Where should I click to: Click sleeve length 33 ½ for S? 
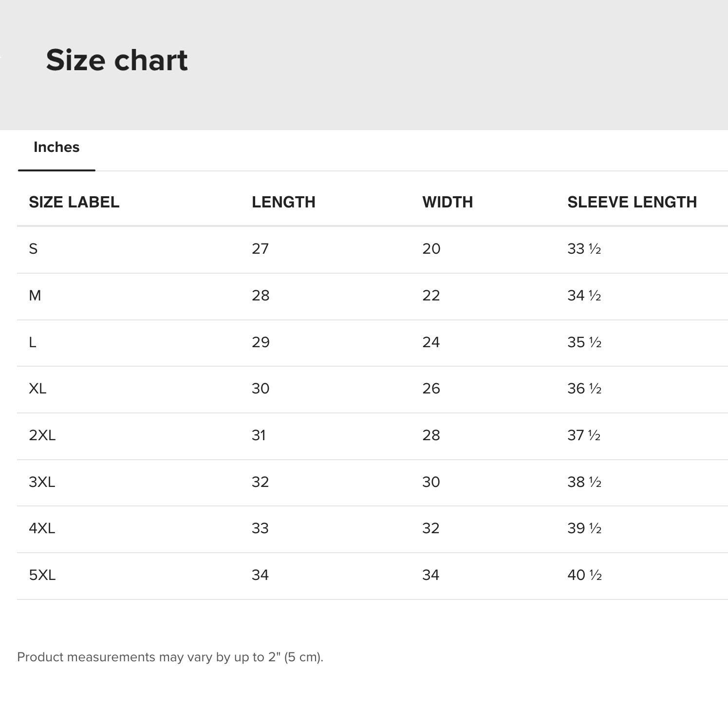[x=584, y=249]
